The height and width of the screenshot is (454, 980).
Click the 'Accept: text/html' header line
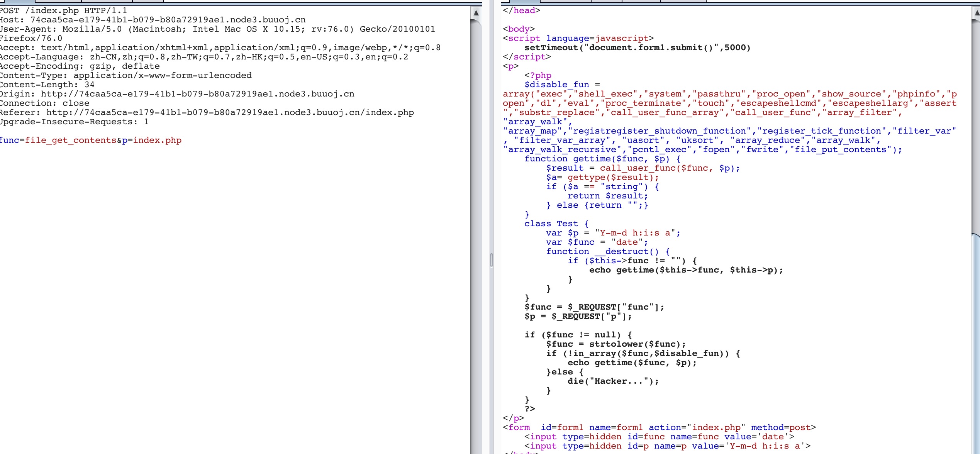(x=220, y=47)
